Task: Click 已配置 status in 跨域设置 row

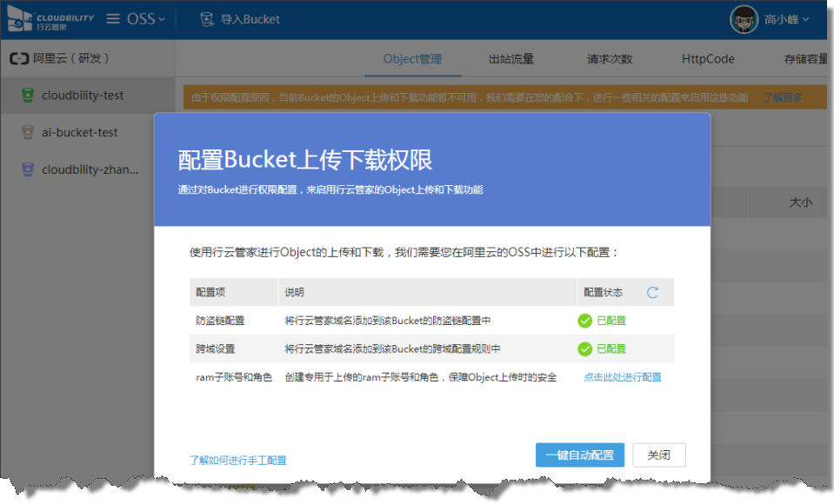Action: coord(611,348)
